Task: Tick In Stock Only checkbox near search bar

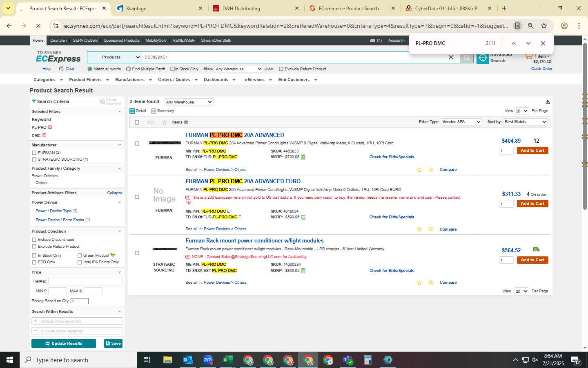Action: click(172, 69)
